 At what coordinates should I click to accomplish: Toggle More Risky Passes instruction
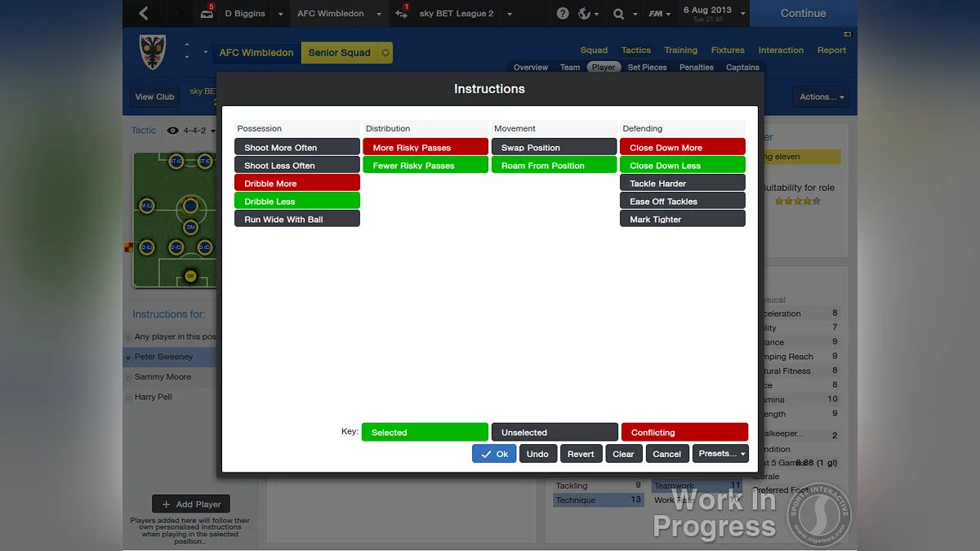(x=425, y=147)
